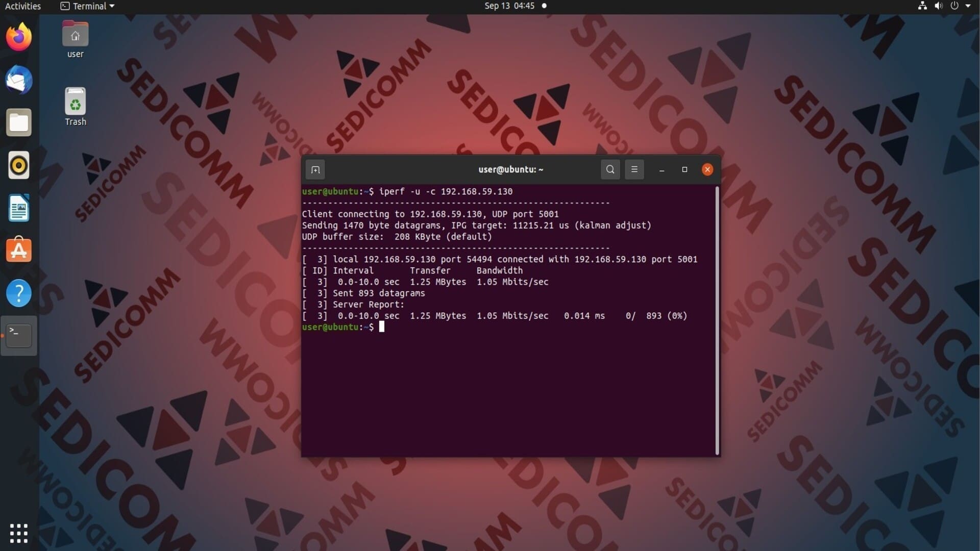The image size is (980, 551).
Task: Launch Firefox from the dock
Action: coord(19,37)
